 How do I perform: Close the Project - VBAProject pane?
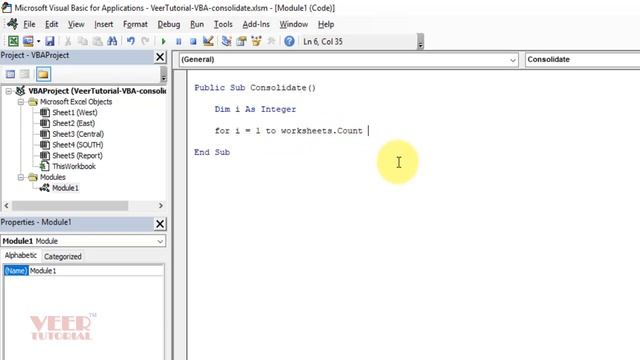160,57
